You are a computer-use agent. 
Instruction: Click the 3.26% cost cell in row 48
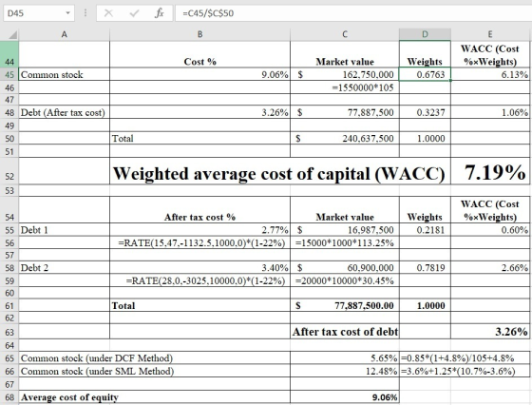coord(200,112)
